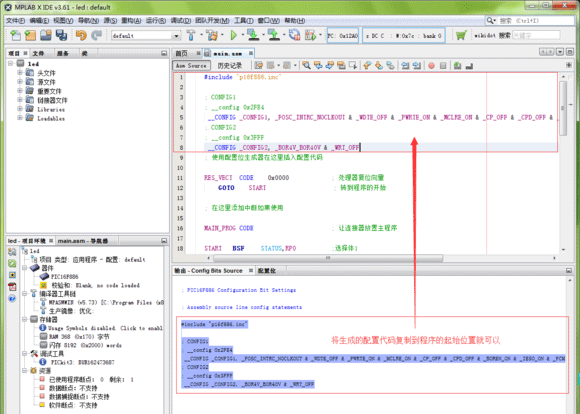The width and height of the screenshot is (580, 414).
Task: Open the 帮助(H) menu
Action: [x=295, y=20]
